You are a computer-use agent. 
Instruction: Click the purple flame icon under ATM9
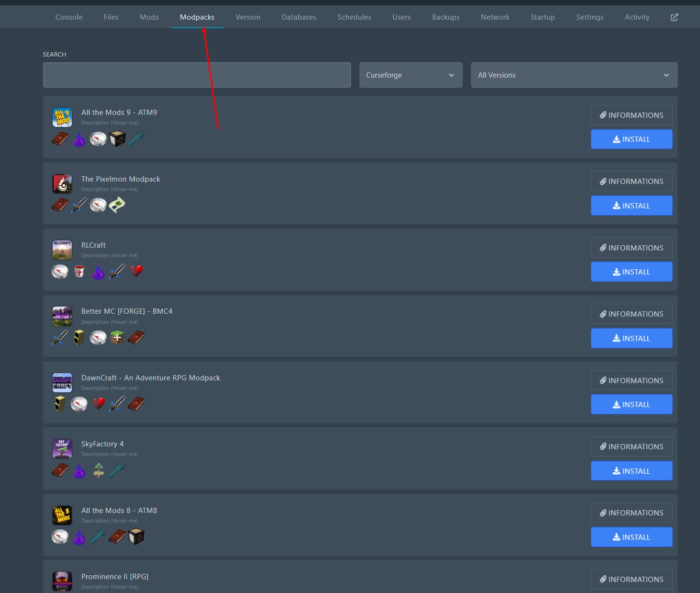coord(79,139)
